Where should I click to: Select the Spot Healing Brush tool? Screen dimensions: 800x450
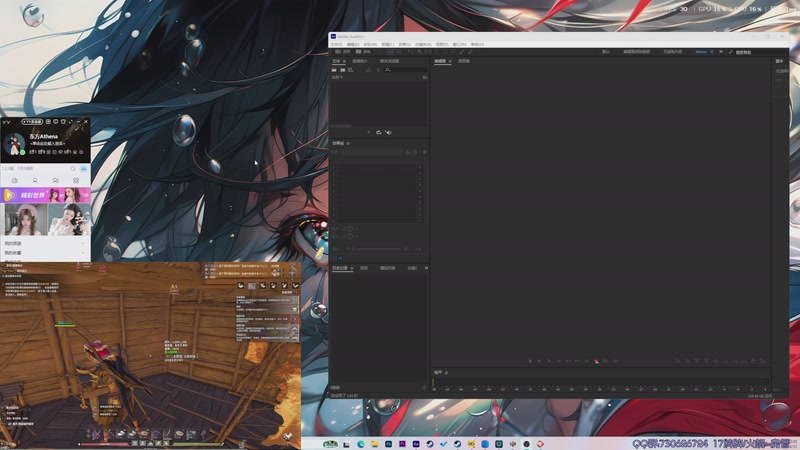pyautogui.click(x=470, y=52)
